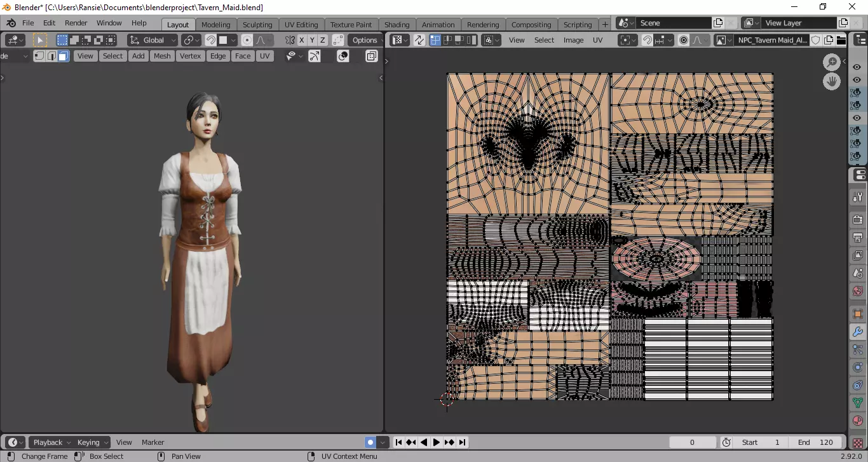868x462 pixels.
Task: Click the current frame field showing 0
Action: (x=692, y=442)
